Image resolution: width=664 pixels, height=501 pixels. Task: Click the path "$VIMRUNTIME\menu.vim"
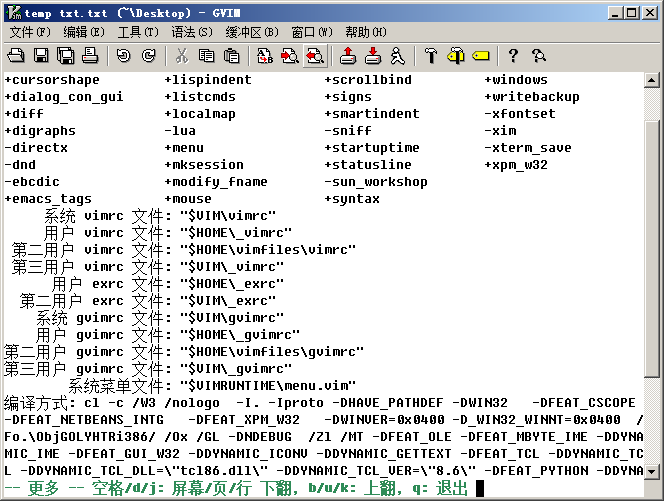[268, 386]
